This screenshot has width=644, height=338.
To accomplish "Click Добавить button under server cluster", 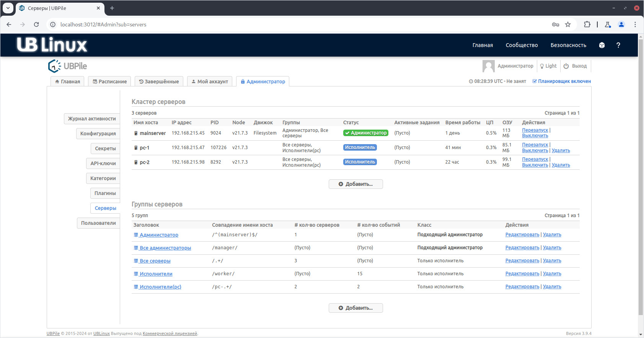I will 355,184.
